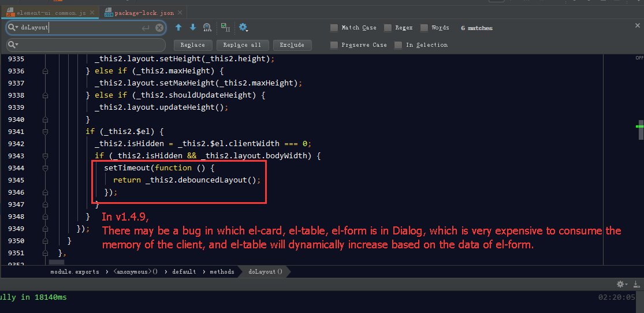Screen dimensions: 644x313
Task: Select module.exports in the breadcrumb bar
Action: tap(75, 271)
